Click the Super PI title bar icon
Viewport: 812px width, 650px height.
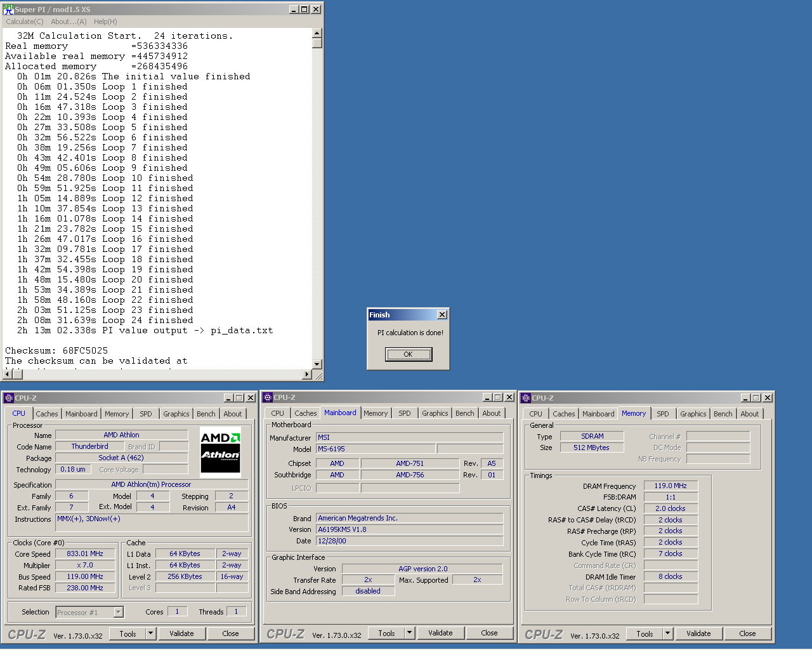(8, 10)
